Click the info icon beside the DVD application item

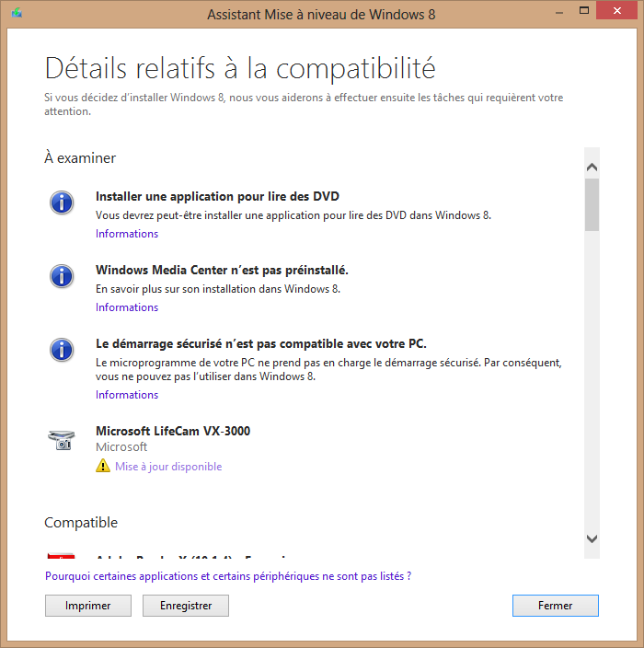pyautogui.click(x=62, y=202)
